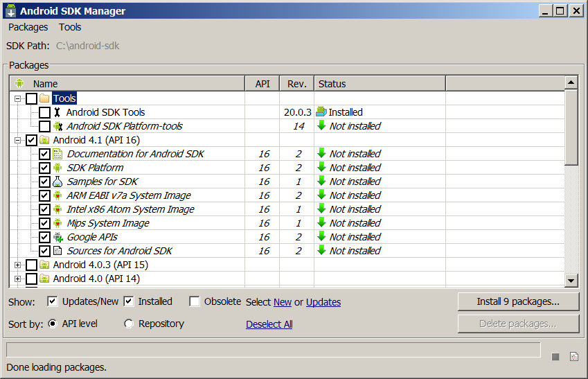
Task: Click the Samples for SDK flask icon
Action: tap(57, 182)
